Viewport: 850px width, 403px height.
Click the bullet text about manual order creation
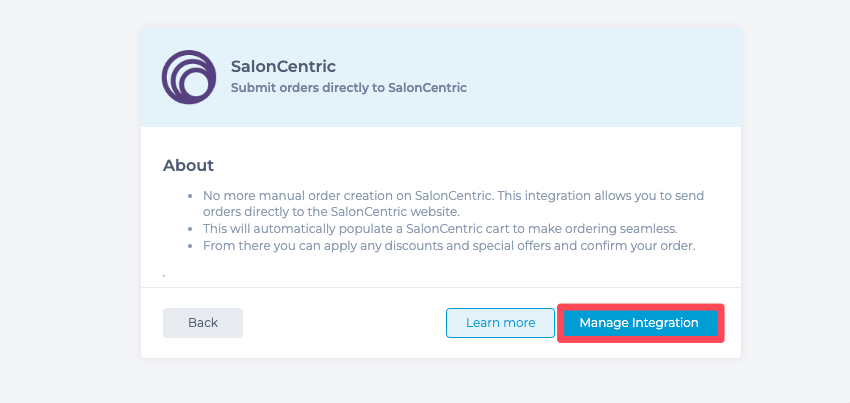[453, 203]
